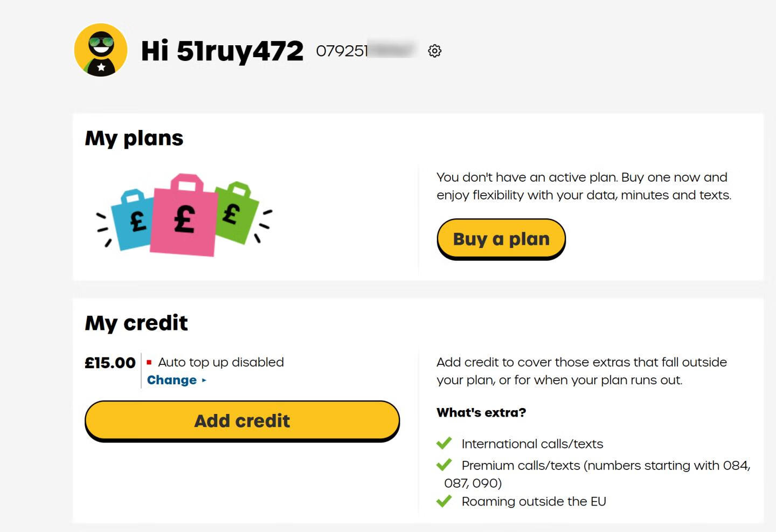
Task: Click checkmark beside International calls/texts
Action: [x=444, y=443]
